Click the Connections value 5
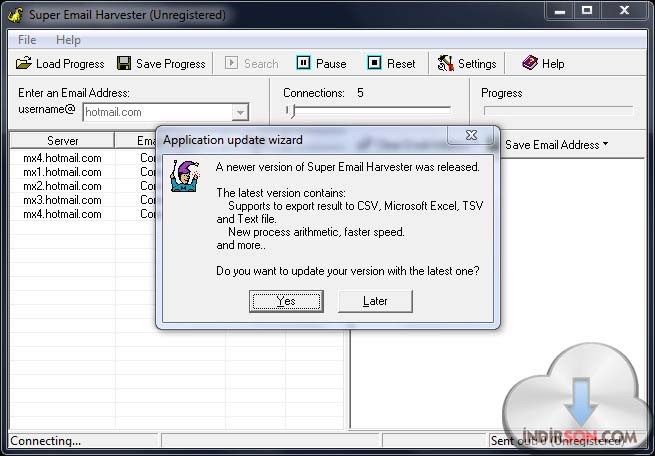The width and height of the screenshot is (655, 456). [360, 93]
